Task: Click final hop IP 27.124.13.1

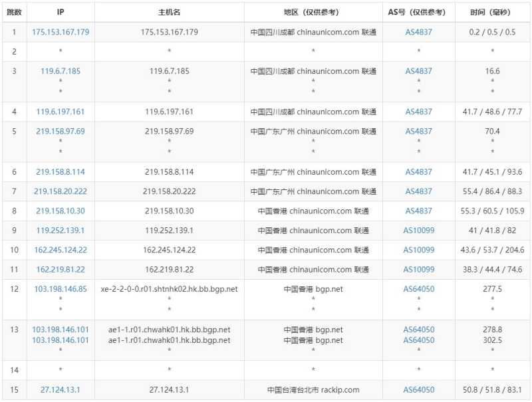Action: click(x=61, y=390)
